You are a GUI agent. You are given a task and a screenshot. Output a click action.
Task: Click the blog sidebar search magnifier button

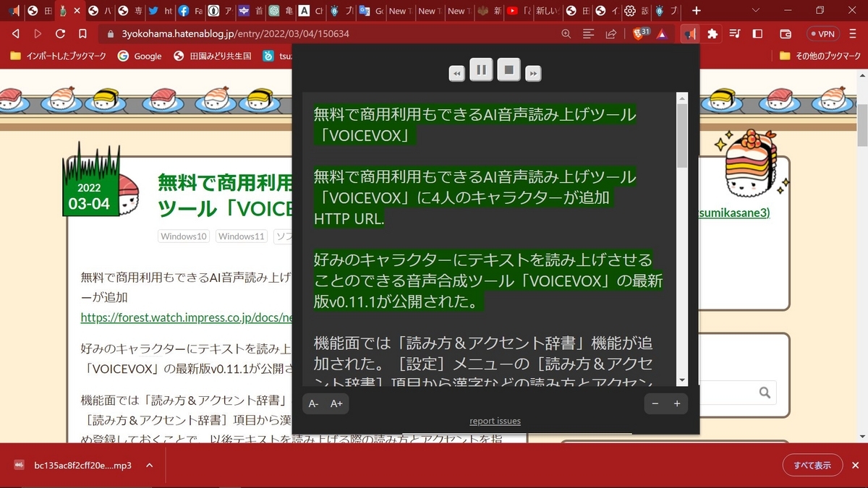point(765,393)
